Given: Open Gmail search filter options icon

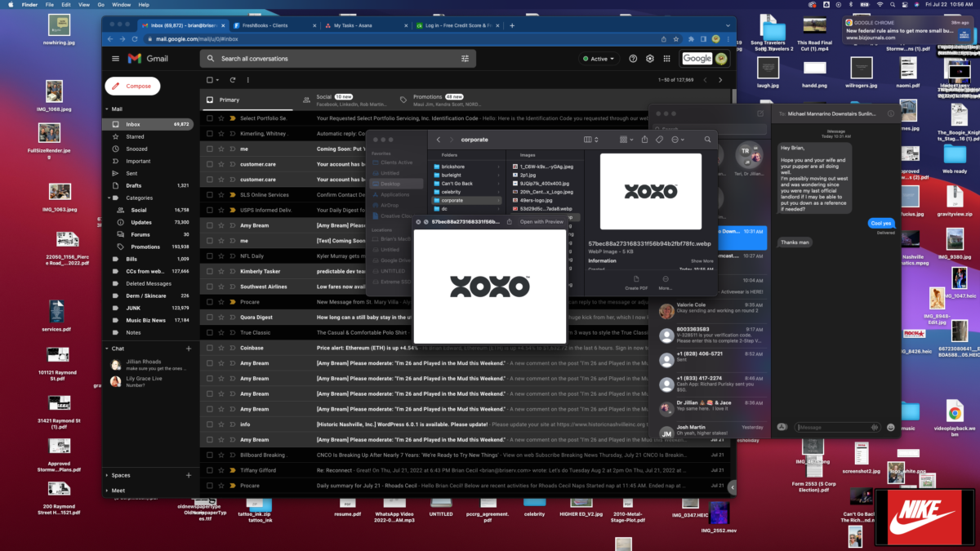Looking at the screenshot, I should (465, 59).
